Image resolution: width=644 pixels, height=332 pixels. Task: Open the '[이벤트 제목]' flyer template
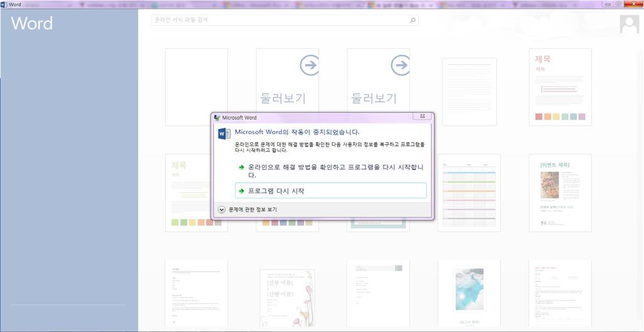tap(560, 193)
